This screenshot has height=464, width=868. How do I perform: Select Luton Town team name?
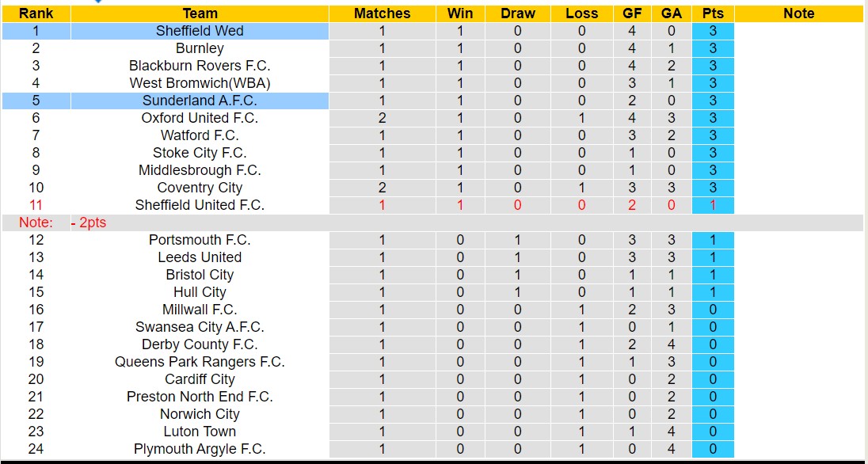(x=200, y=432)
